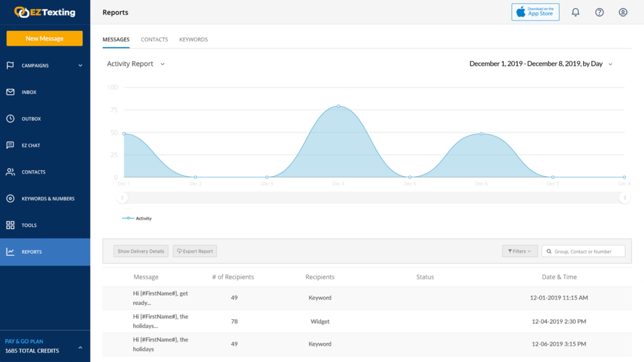The width and height of the screenshot is (644, 362).
Task: Switch to the Contacts tab
Action: 155,40
